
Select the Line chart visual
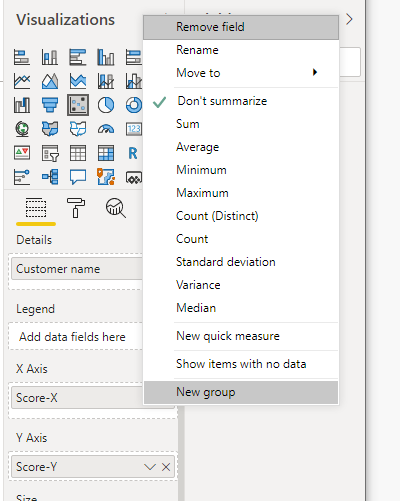(22, 81)
